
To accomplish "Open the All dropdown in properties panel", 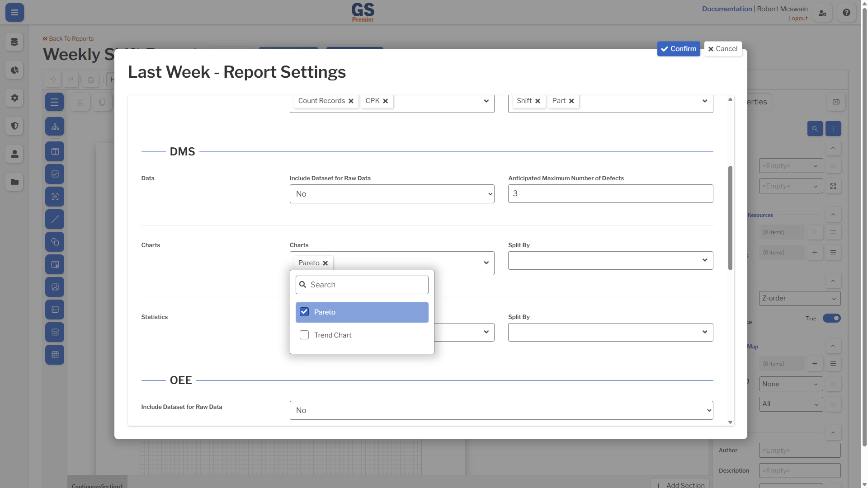I will click(791, 404).
